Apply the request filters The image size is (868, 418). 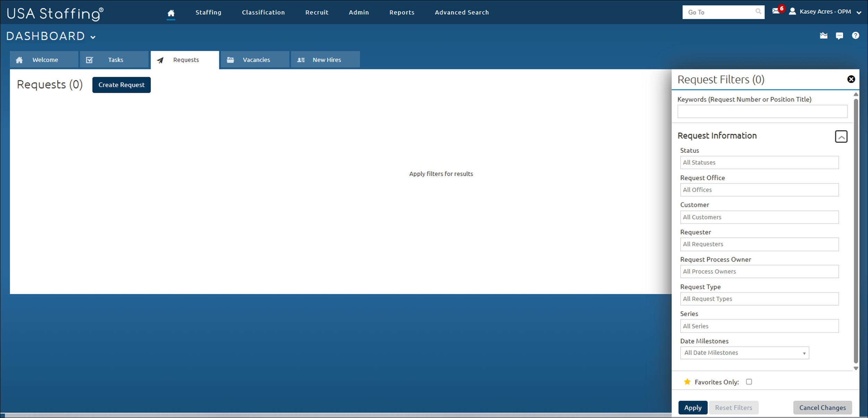[693, 408]
